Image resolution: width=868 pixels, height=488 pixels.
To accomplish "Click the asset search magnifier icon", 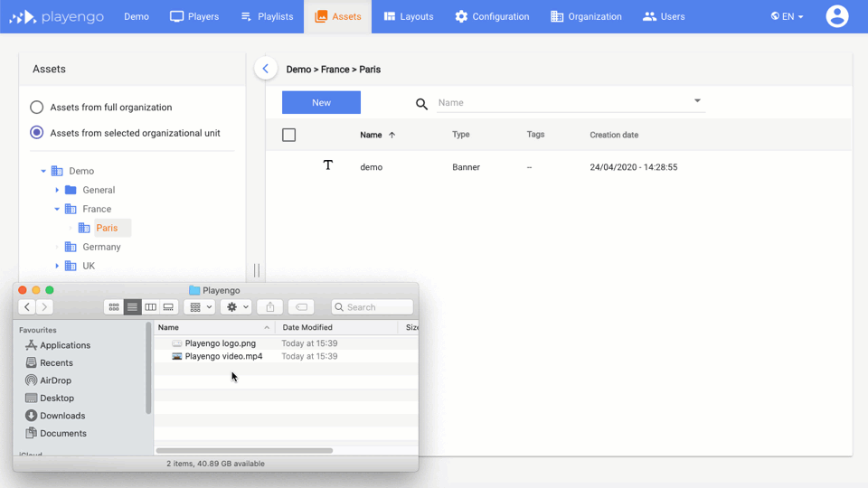I will (422, 104).
